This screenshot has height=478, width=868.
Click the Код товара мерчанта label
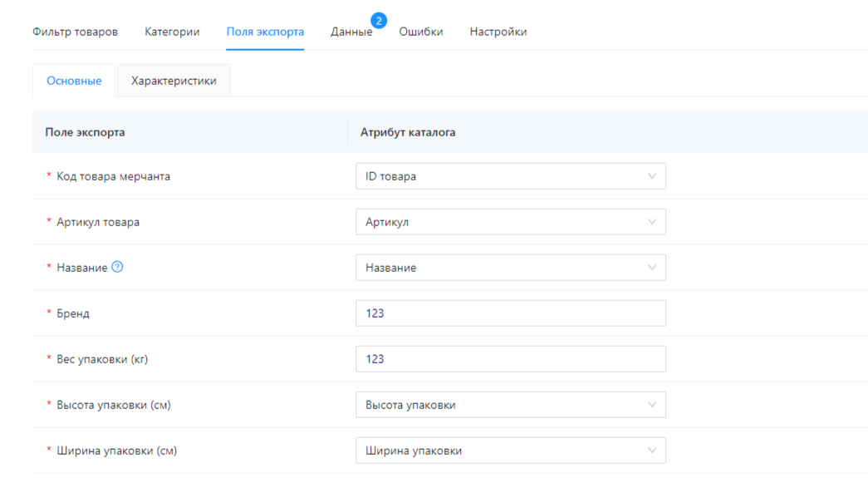click(x=113, y=176)
